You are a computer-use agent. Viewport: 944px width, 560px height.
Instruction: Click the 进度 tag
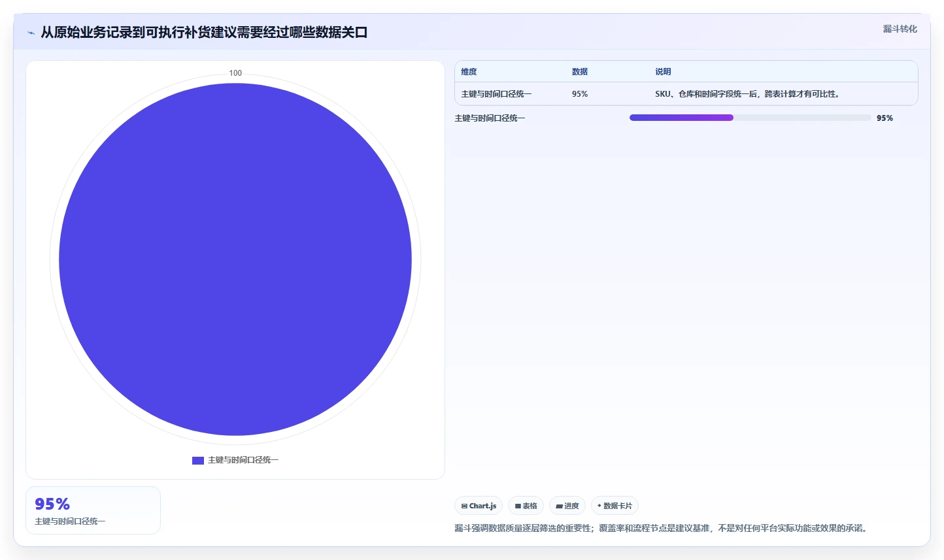(567, 506)
